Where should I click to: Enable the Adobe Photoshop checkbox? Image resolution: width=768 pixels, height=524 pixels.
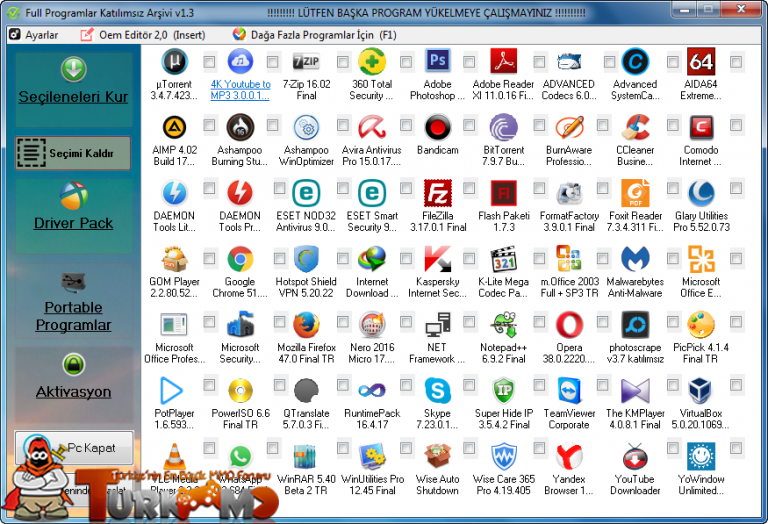pos(469,62)
